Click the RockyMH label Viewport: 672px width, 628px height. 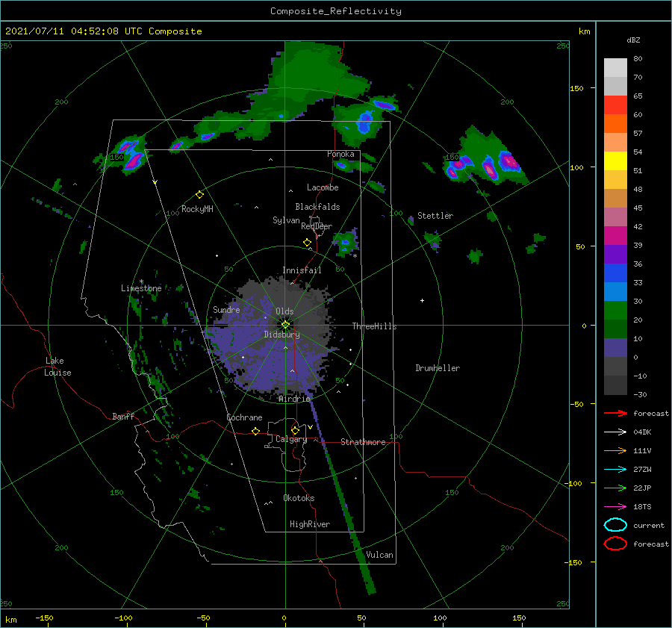(197, 209)
